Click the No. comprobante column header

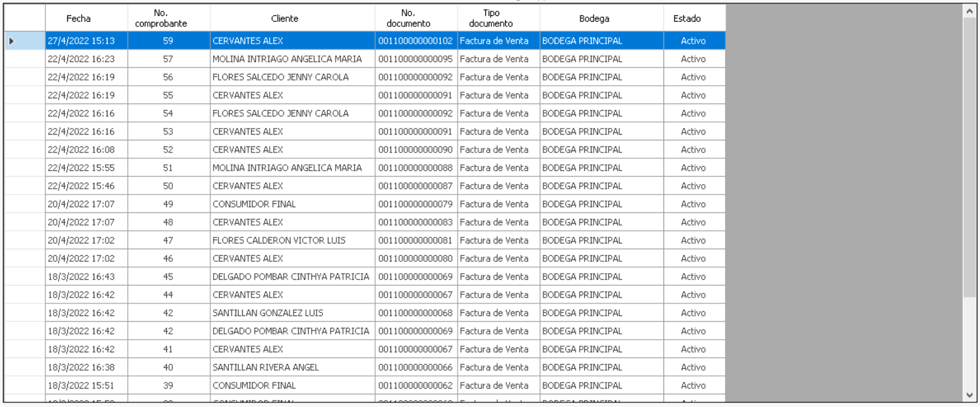pyautogui.click(x=161, y=18)
